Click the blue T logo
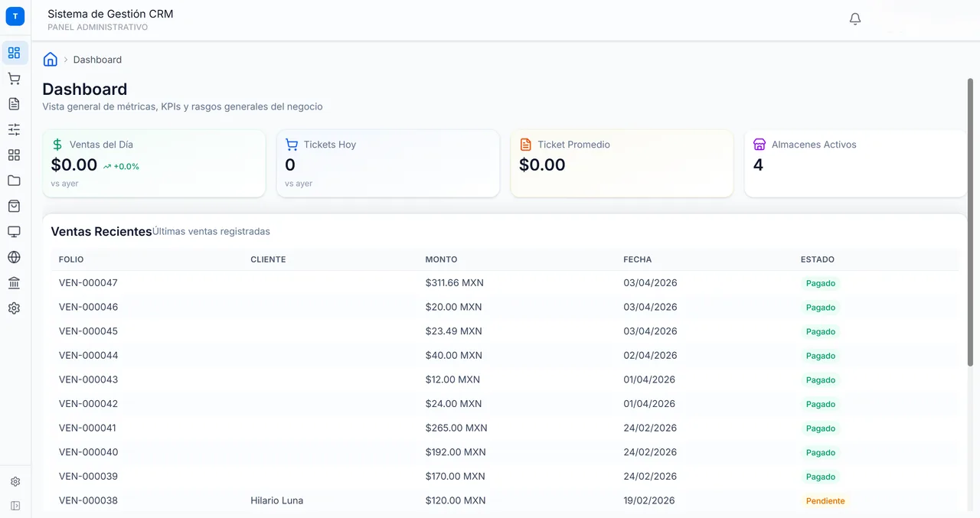Image resolution: width=980 pixels, height=518 pixels. click(x=15, y=16)
